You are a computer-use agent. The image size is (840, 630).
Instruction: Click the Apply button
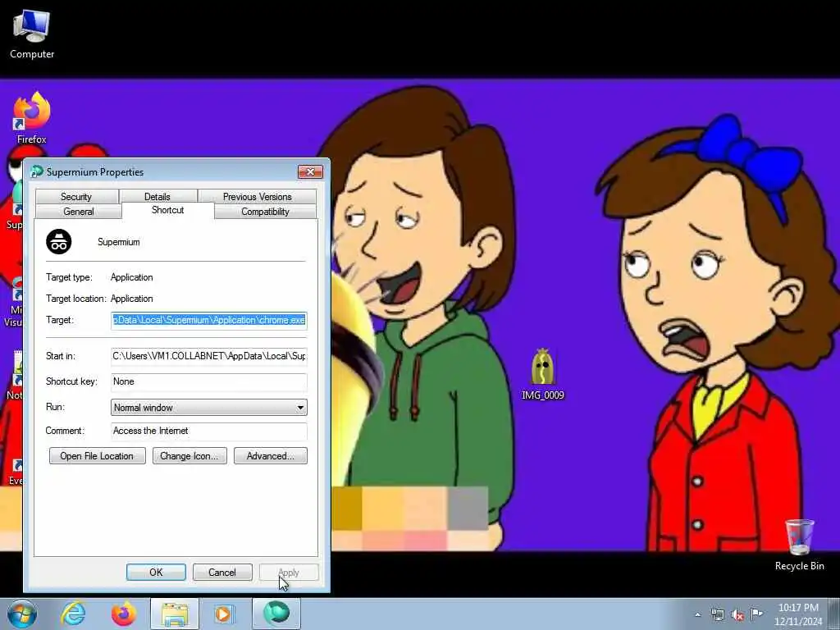(x=289, y=572)
